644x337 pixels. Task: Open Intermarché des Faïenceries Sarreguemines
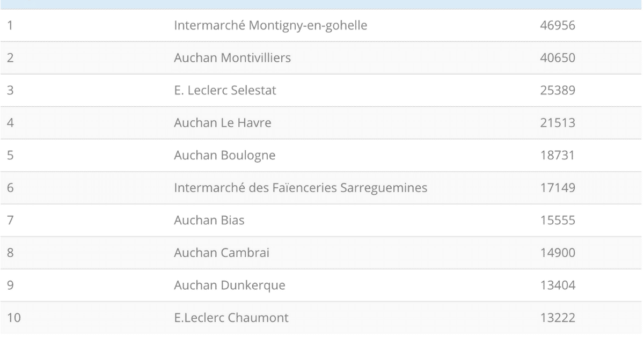(301, 188)
